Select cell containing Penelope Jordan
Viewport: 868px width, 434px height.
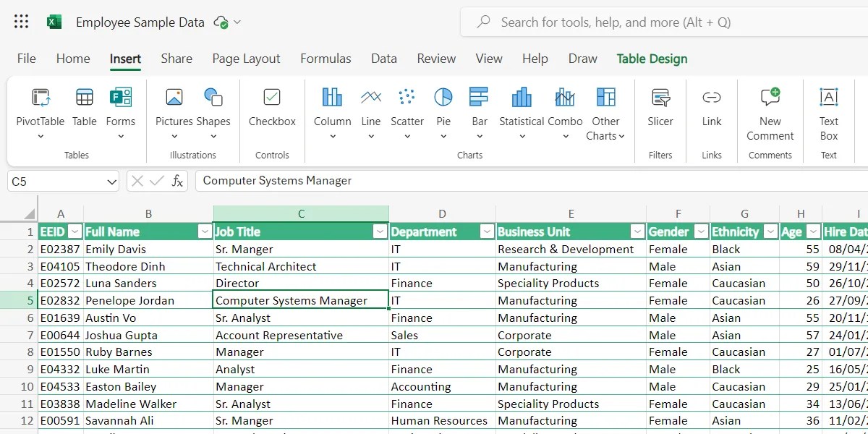(x=148, y=300)
